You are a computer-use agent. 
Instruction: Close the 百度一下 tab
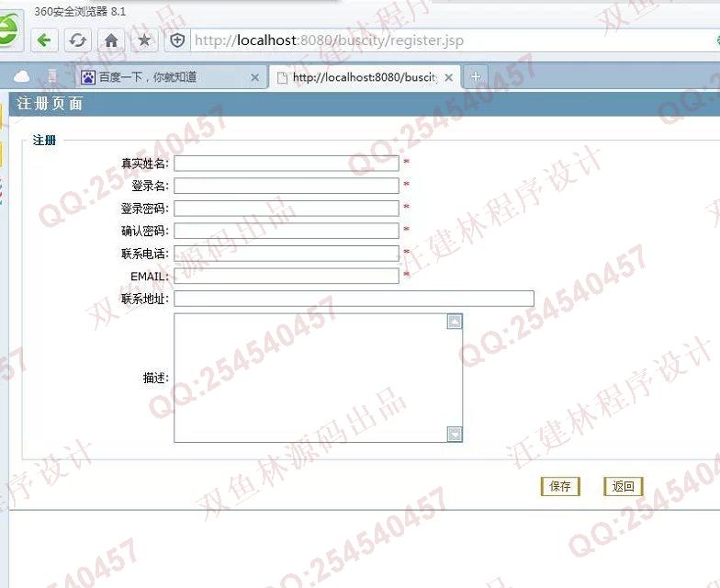[x=255, y=77]
